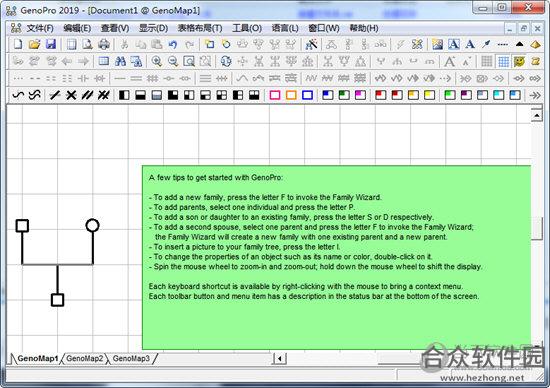Open the 工具(O) menu
This screenshot has width=550, height=388.
pyautogui.click(x=247, y=28)
